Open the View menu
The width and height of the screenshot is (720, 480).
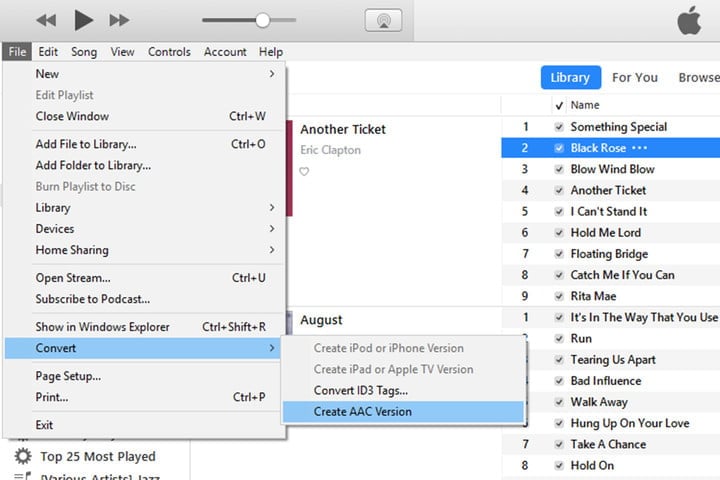tap(122, 51)
